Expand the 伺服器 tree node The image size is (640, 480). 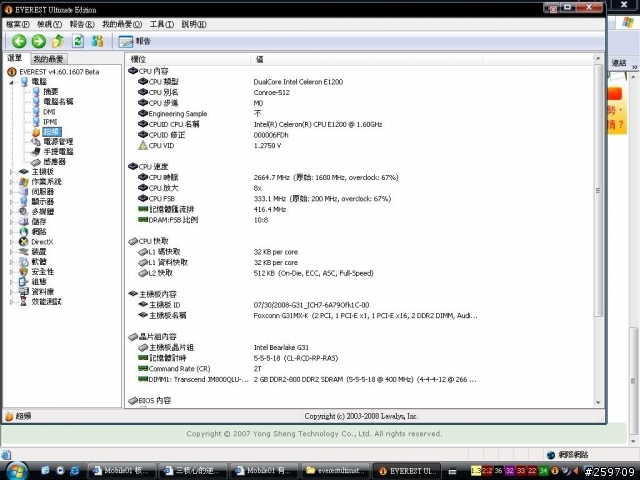pos(11,192)
